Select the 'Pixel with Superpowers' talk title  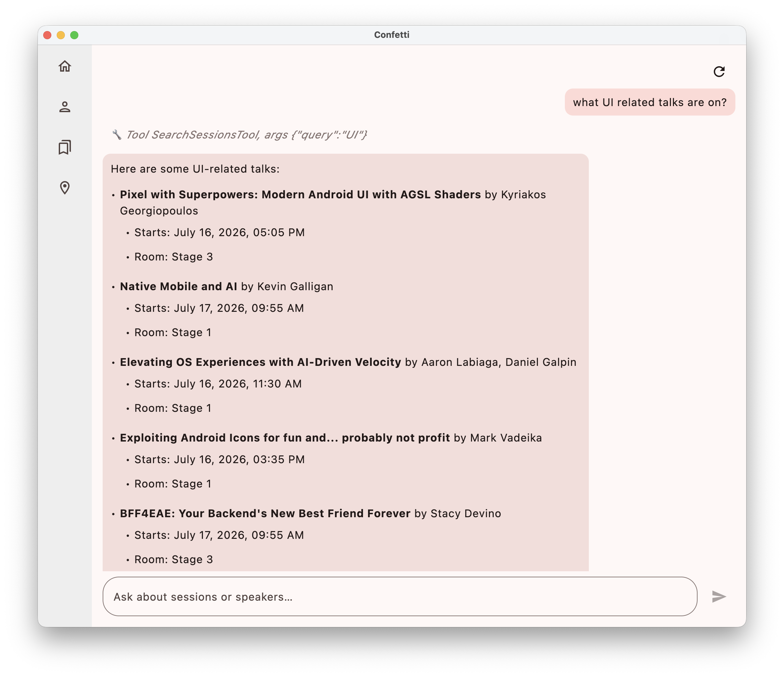300,195
